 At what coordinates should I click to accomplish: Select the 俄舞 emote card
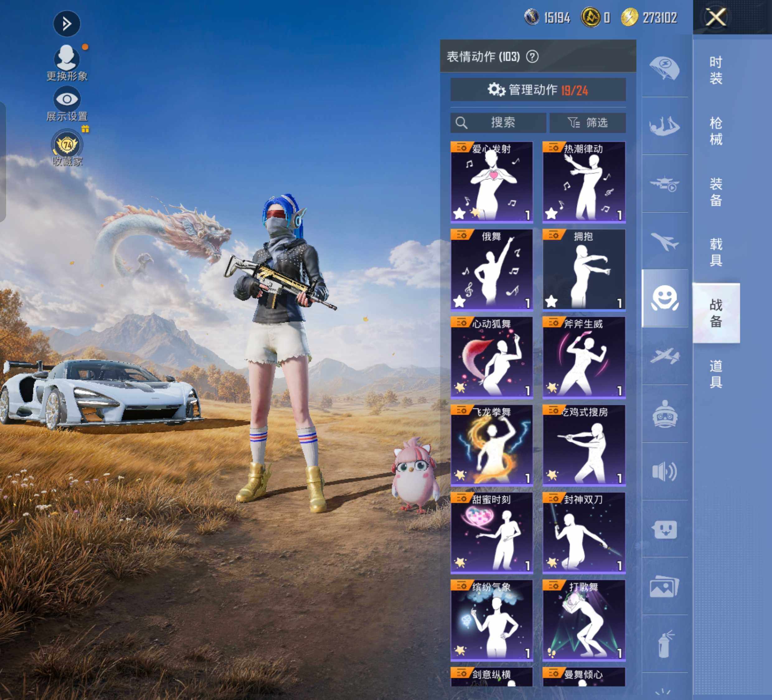click(492, 269)
